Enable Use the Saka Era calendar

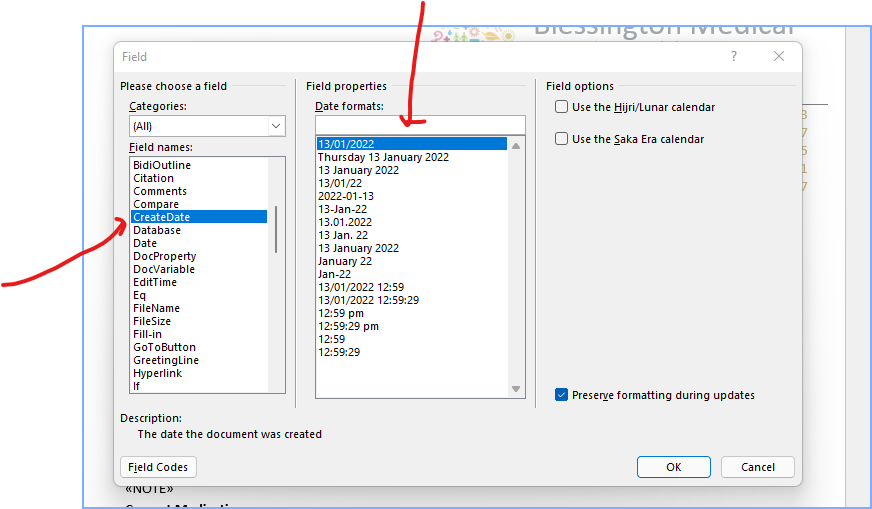[562, 139]
